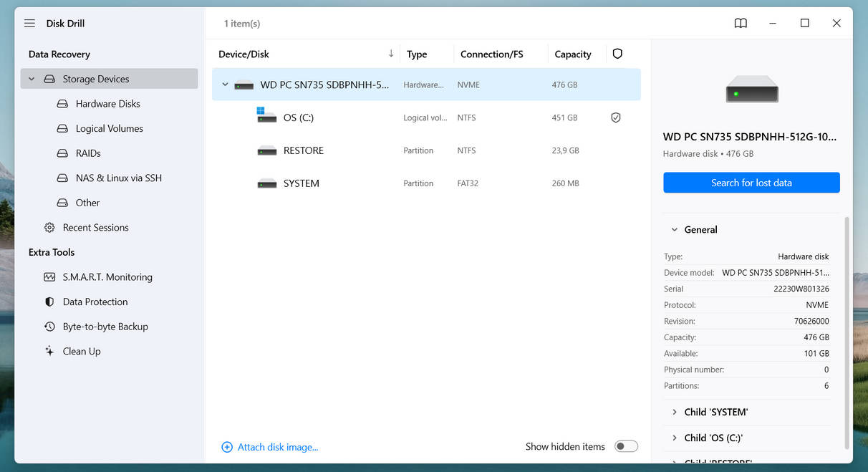
Task: Open the Clean Up tool
Action: [x=82, y=351]
